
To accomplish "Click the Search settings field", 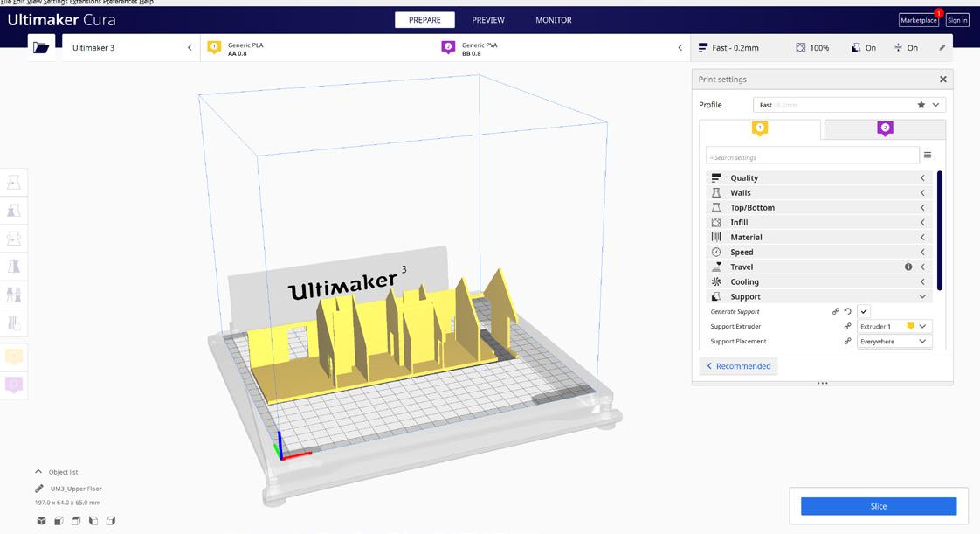I will tap(812, 156).
